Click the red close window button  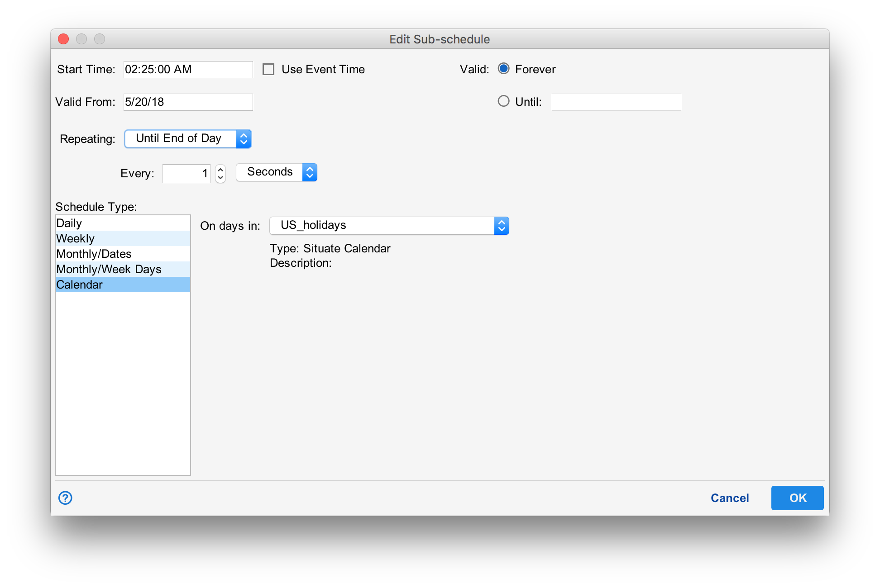(63, 39)
